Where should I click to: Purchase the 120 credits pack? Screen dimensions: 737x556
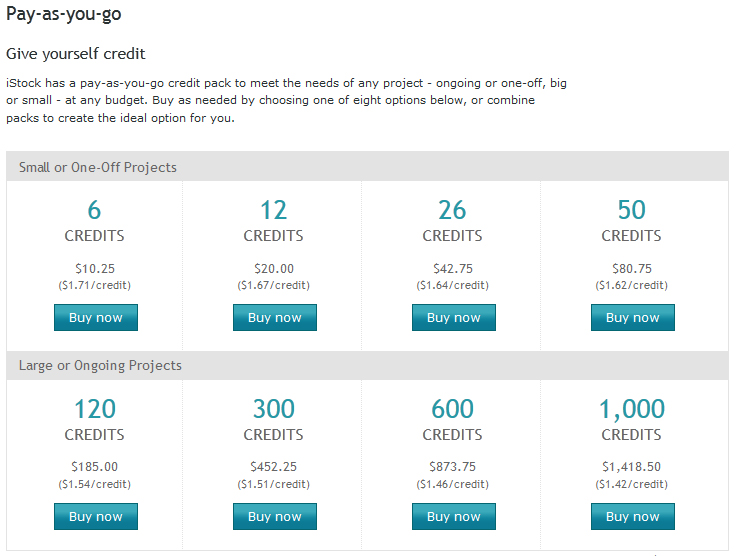click(96, 517)
